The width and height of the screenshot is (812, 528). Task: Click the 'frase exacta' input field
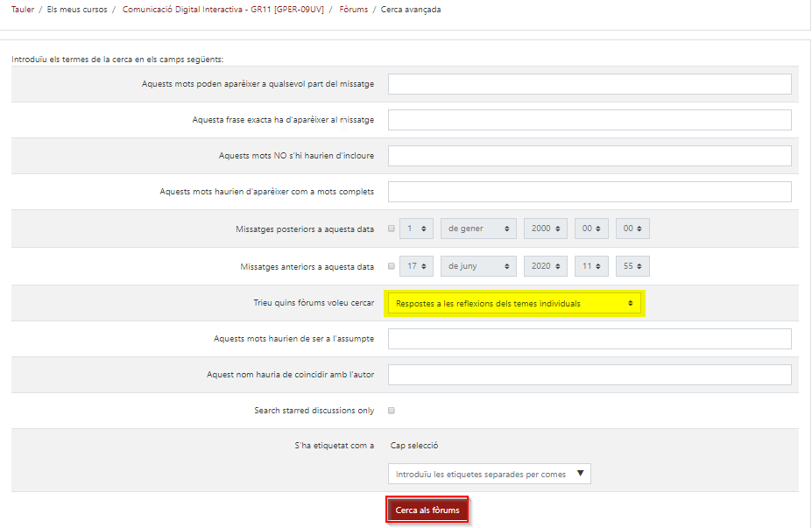pyautogui.click(x=590, y=120)
